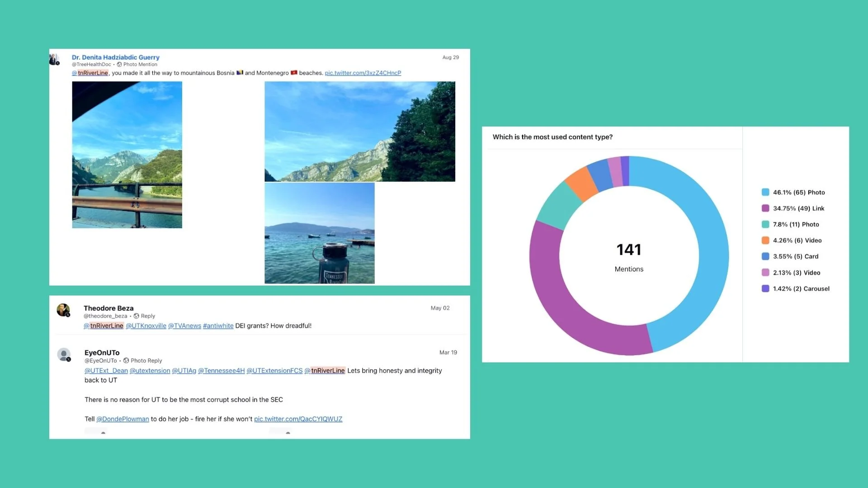Open Dr. Denita Hadziabdic Guerry's profile name

pyautogui.click(x=115, y=57)
